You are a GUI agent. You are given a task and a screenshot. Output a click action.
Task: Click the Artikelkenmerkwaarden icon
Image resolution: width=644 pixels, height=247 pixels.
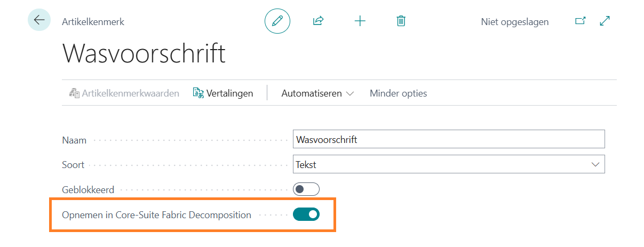click(x=74, y=93)
